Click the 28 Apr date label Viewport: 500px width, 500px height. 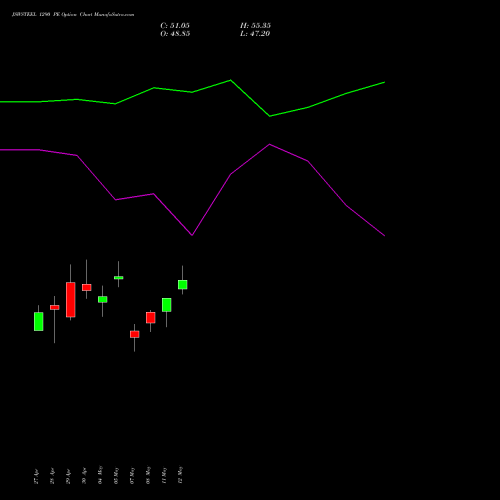coord(52,476)
